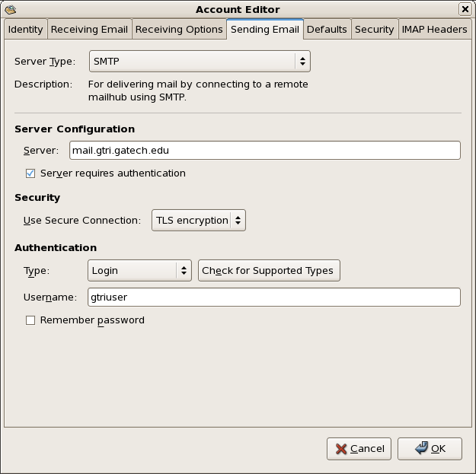Select the Defaults tab
Viewport: 476px width, 474px height.
327,30
